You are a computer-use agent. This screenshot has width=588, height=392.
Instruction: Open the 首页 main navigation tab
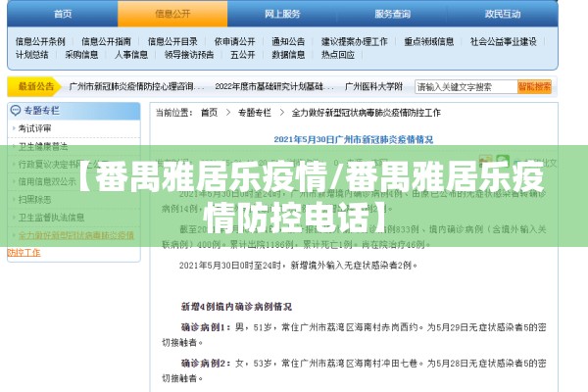tap(63, 15)
